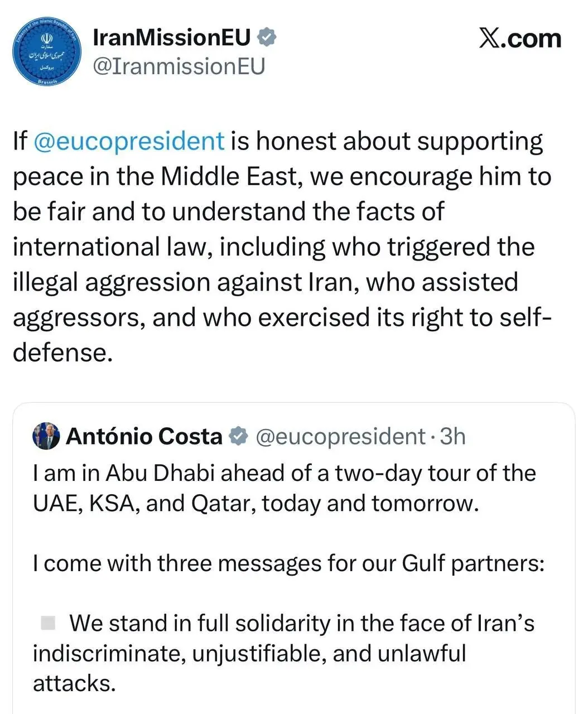Follow the blue @eucopresident mention link

[129, 141]
